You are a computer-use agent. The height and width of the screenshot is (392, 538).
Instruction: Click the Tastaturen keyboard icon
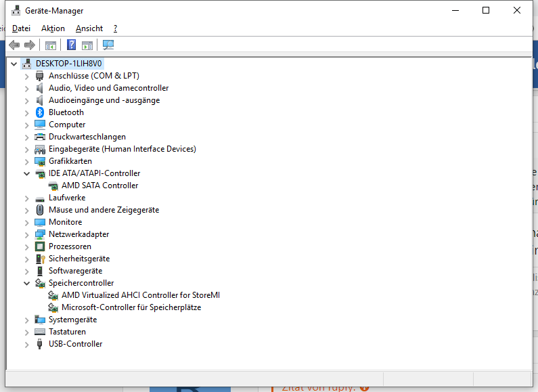tap(40, 332)
